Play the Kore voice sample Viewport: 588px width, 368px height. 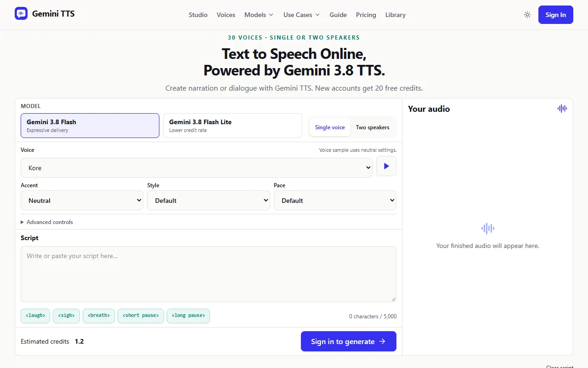click(x=386, y=166)
